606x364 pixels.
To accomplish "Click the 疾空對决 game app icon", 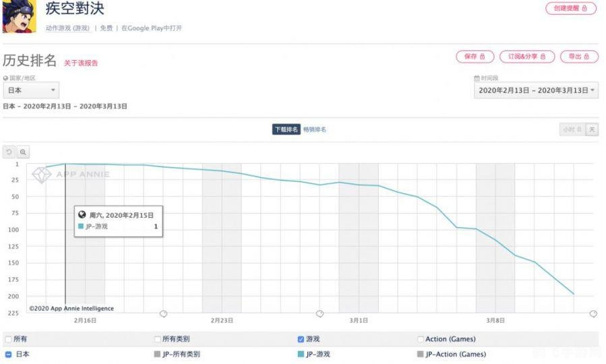I will tap(20, 16).
